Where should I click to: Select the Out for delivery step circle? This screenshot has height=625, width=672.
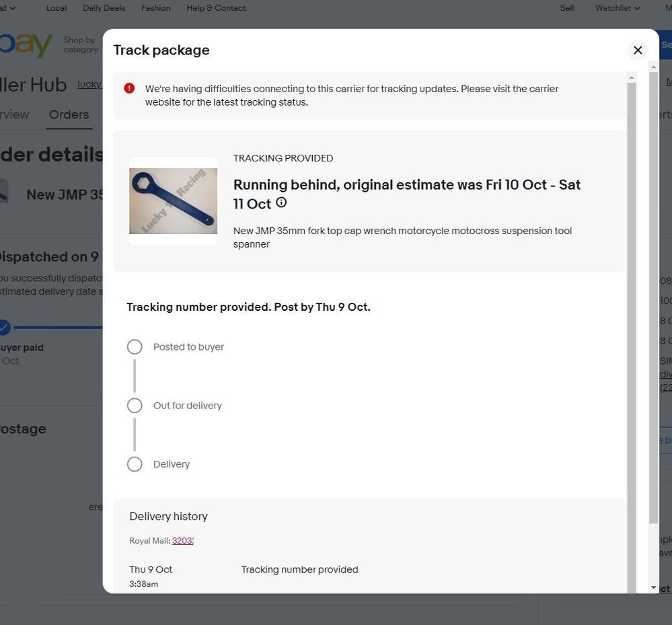[x=135, y=406]
